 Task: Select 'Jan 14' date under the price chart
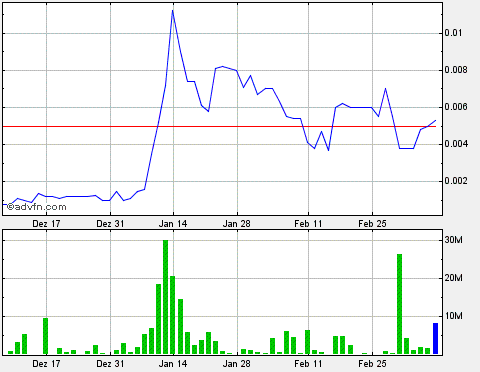[x=173, y=224]
